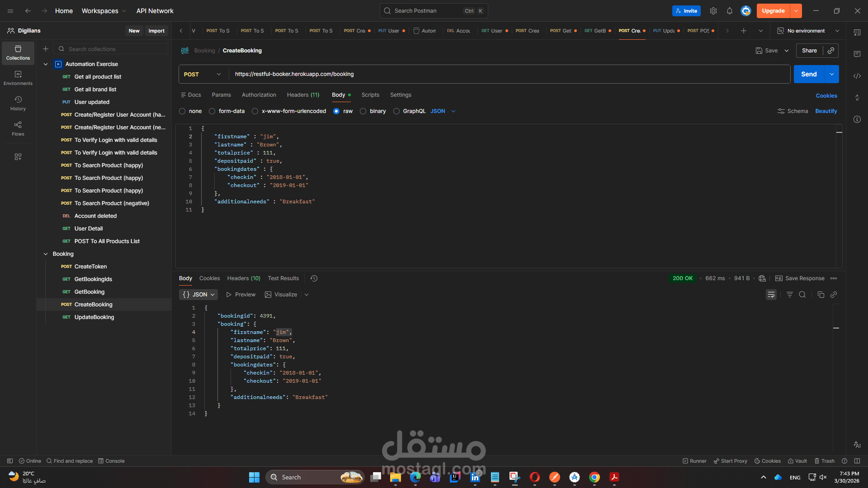Show the History sidebar panel

(18, 103)
